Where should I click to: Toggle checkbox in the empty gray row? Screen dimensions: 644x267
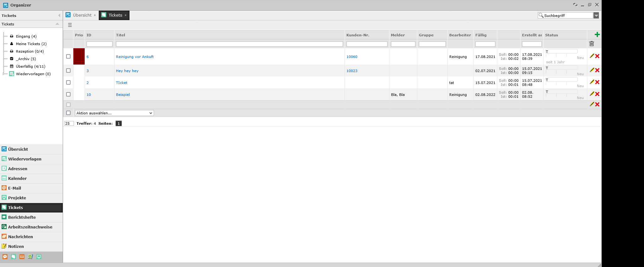(68, 105)
